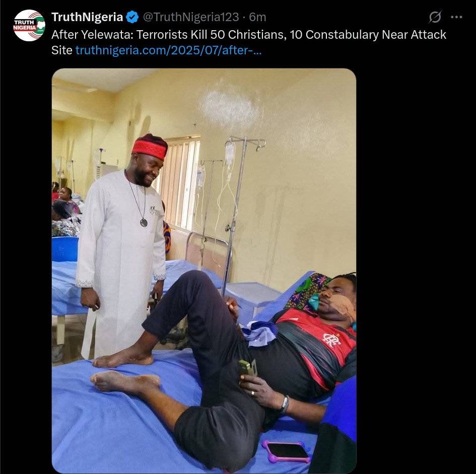The height and width of the screenshot is (474, 476).
Task: Click the 'After Yelewata' tweet headline text
Action: point(249,42)
